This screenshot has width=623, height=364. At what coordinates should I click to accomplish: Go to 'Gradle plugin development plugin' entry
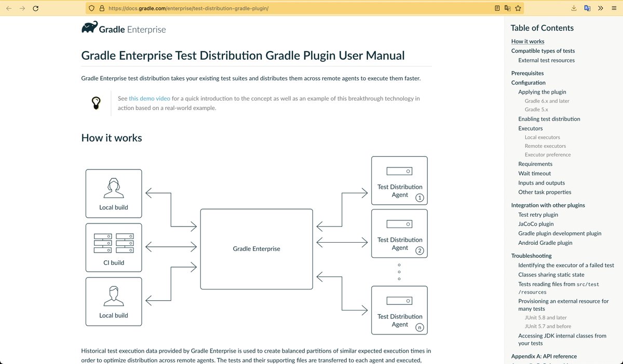(x=560, y=233)
